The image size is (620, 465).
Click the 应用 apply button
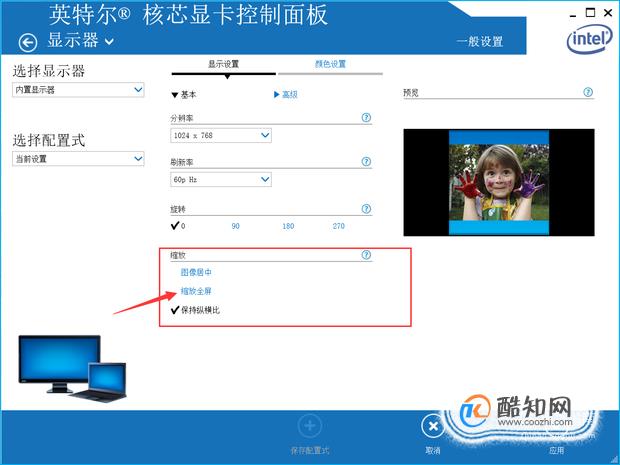coord(556,450)
